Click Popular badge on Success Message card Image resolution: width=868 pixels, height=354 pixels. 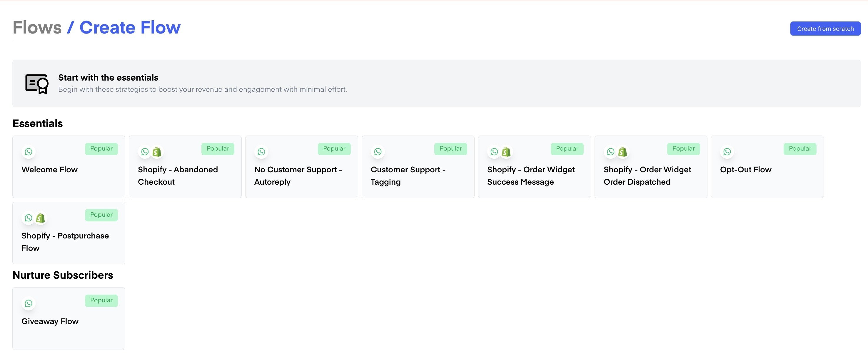click(x=567, y=148)
